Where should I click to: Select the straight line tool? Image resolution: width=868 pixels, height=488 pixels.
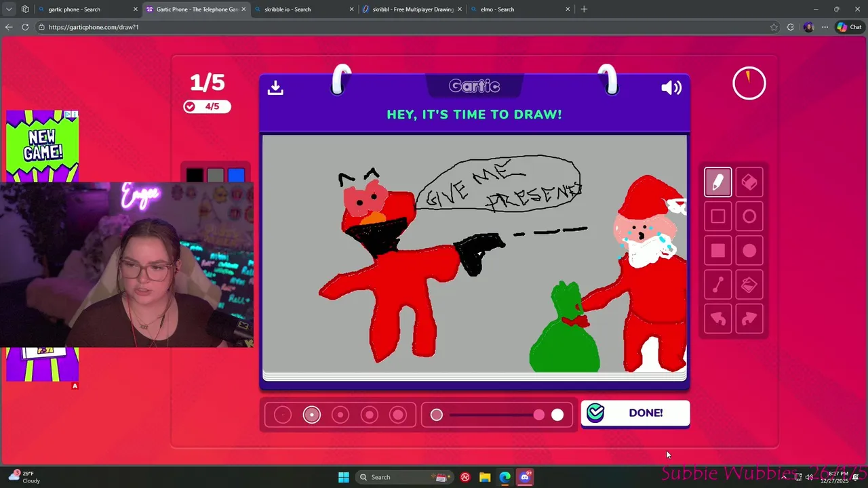tap(717, 285)
